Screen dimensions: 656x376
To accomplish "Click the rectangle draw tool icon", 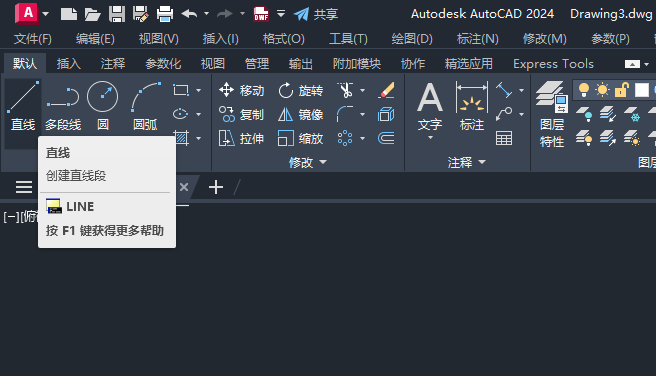I will point(181,90).
